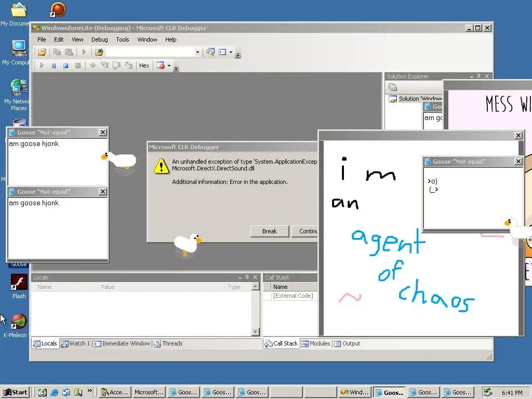Select the Solution 'Window...' node in Solution Explorer

click(x=415, y=99)
